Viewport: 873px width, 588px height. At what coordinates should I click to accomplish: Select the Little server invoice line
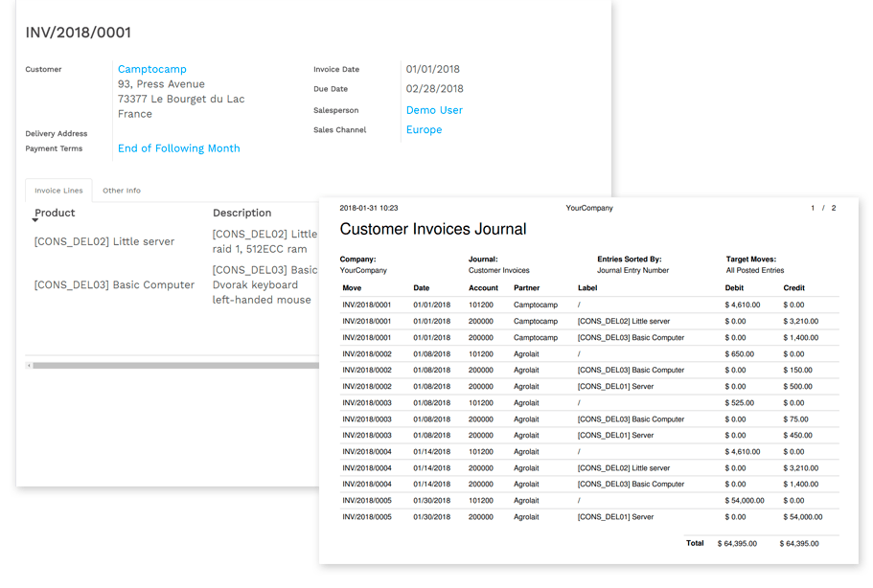[104, 241]
